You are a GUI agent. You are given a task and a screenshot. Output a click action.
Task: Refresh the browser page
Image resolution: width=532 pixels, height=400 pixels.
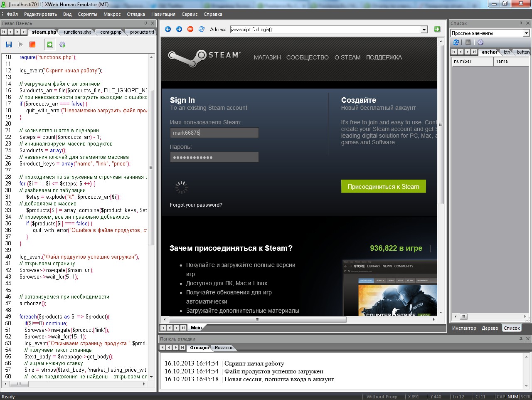202,29
